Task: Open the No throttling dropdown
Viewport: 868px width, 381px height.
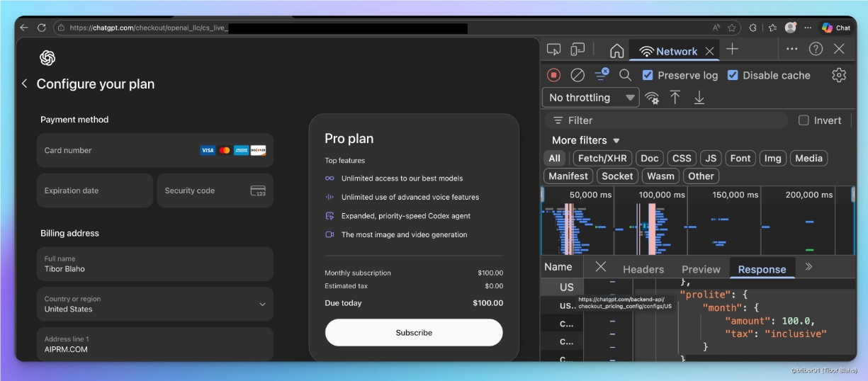Action: [x=591, y=98]
